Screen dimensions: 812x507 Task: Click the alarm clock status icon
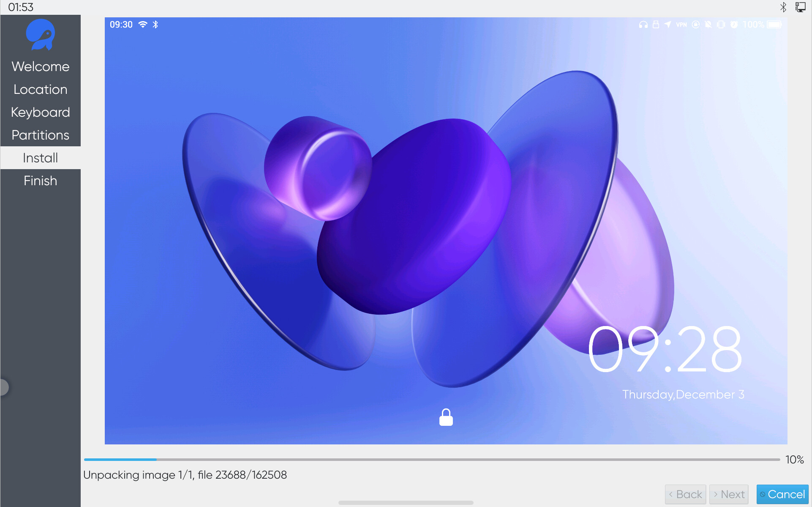click(734, 25)
